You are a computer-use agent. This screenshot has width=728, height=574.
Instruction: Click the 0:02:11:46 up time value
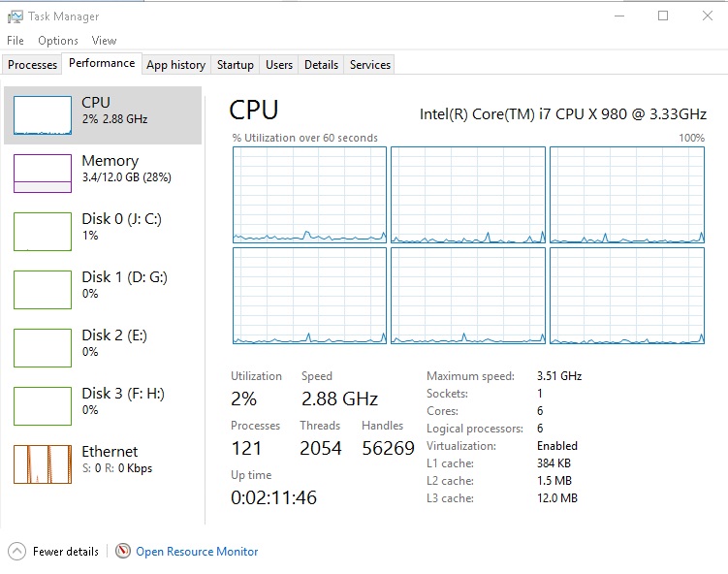274,497
